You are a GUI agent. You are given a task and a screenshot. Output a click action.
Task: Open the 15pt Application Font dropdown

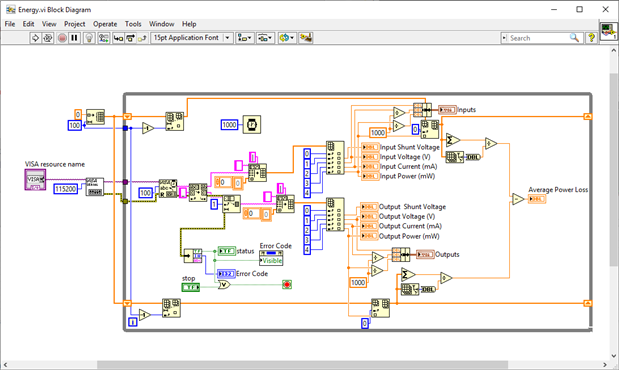pyautogui.click(x=191, y=38)
